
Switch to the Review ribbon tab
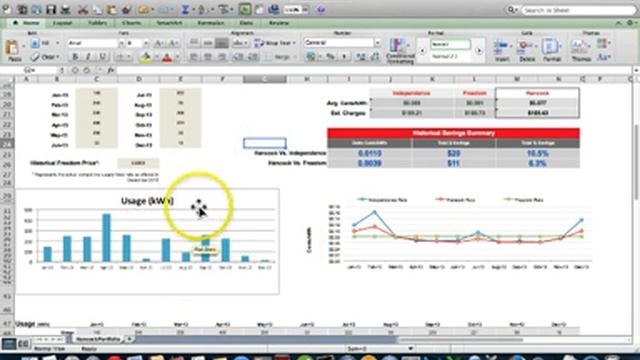coord(279,23)
